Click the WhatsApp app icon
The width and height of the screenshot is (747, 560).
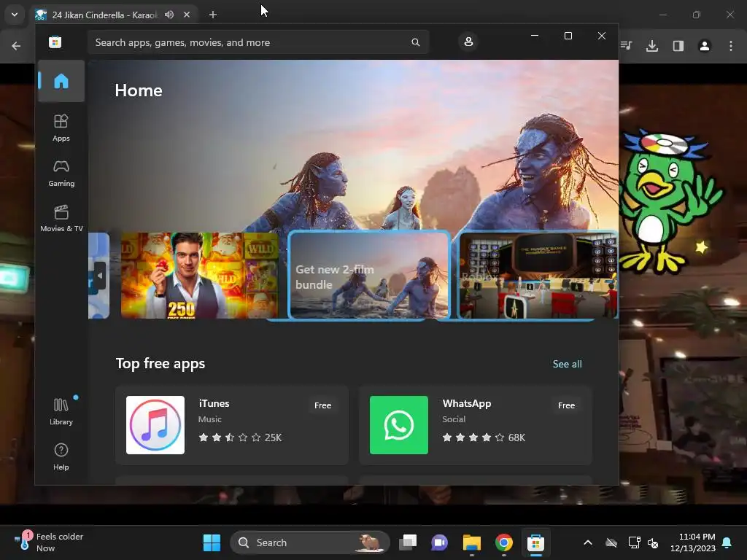click(x=399, y=425)
